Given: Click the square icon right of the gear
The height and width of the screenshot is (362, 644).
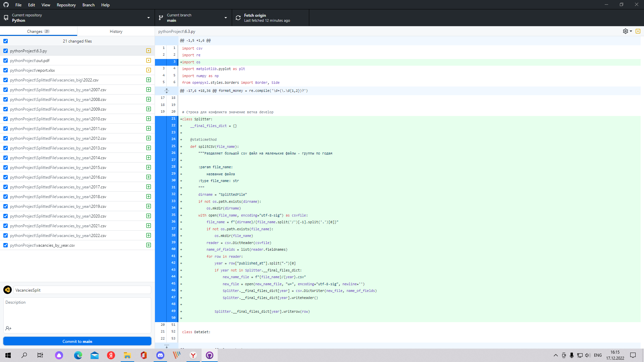Looking at the screenshot, I should (638, 31).
